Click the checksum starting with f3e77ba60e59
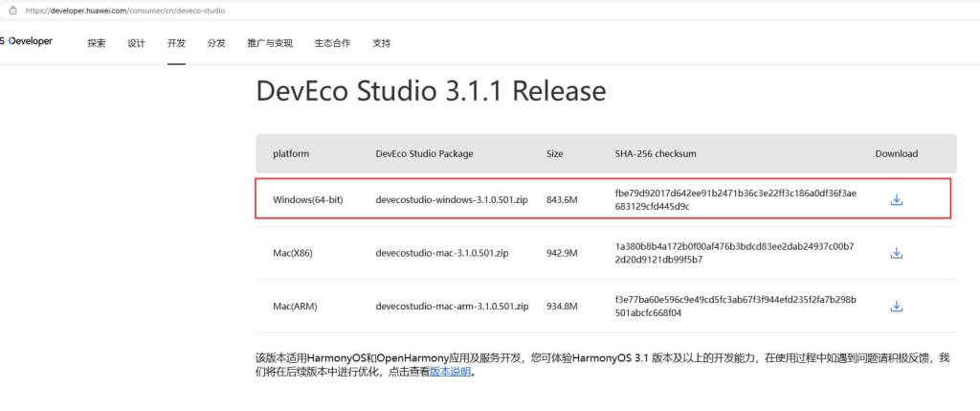The image size is (980, 411). point(736,306)
